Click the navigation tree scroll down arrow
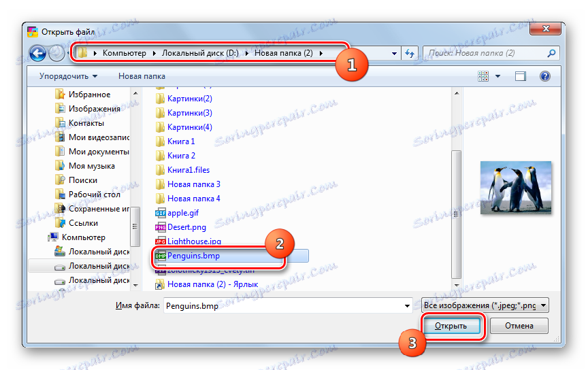Viewport: 588px width, 370px height. click(x=135, y=286)
